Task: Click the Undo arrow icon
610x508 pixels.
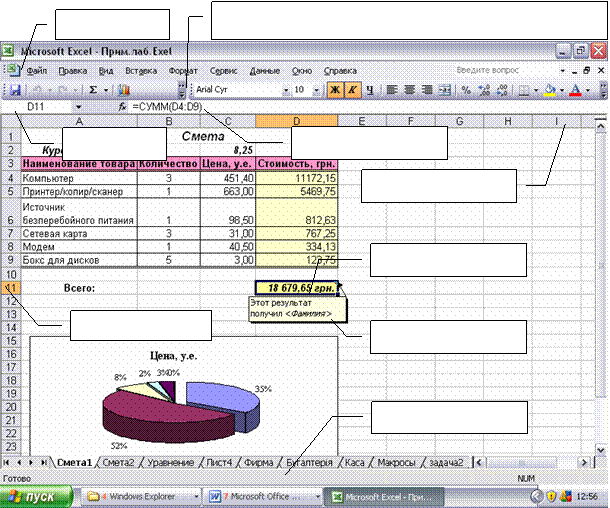Action: pos(38,90)
